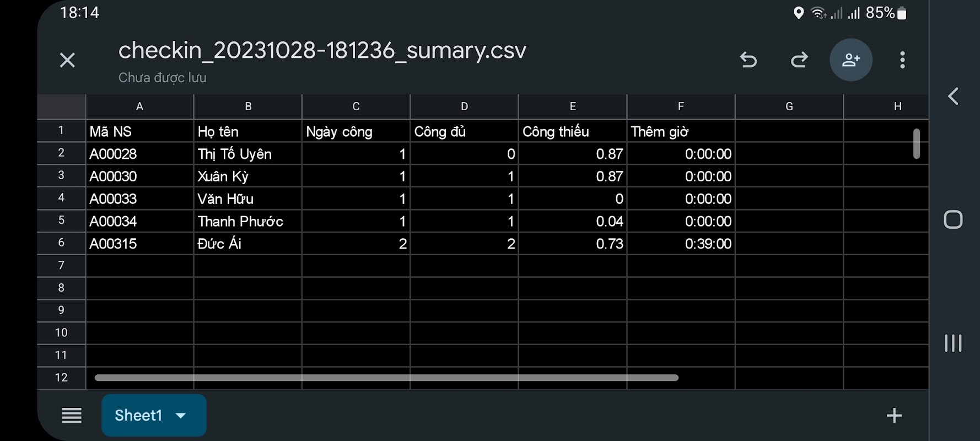Image resolution: width=980 pixels, height=441 pixels.
Task: Select the 'Ngày công' header cell
Action: (x=356, y=131)
